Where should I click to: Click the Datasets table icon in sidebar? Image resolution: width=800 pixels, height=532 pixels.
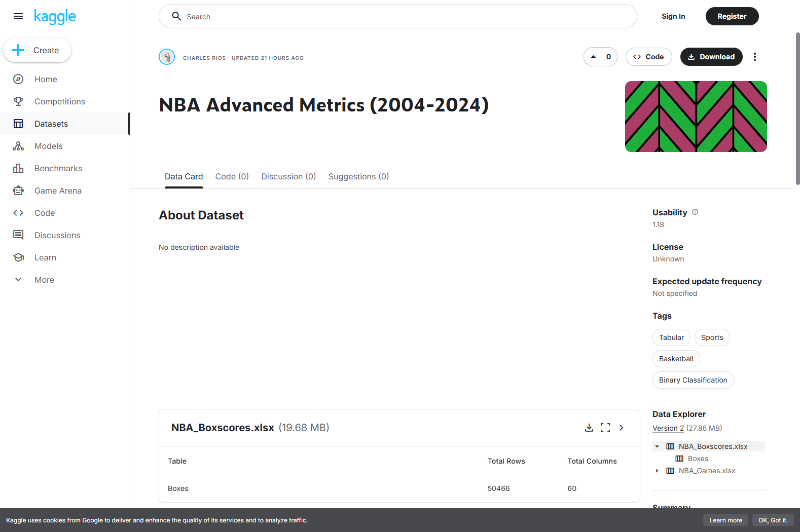(x=18, y=124)
